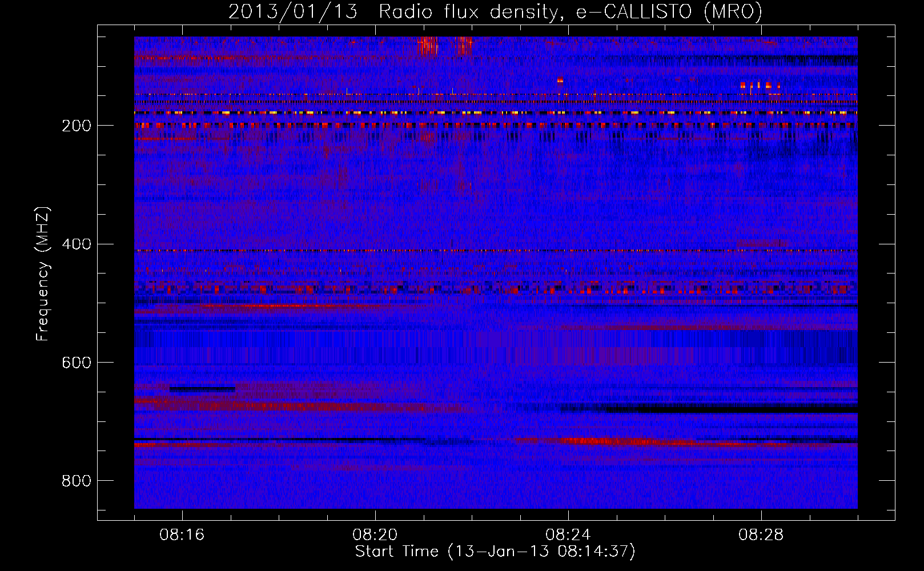The image size is (924, 571).
Task: Click the 08:28 time tick label
Action: pyautogui.click(x=761, y=535)
